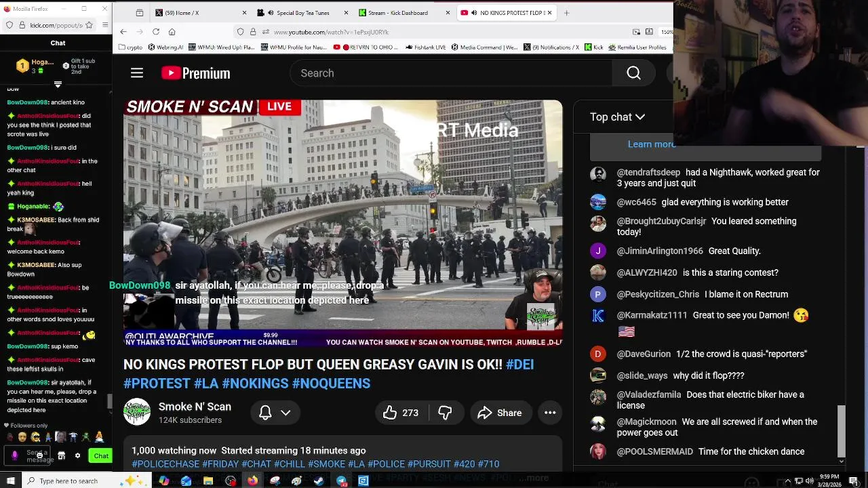
Task: Click the YouTube search magnifier button
Action: click(633, 73)
